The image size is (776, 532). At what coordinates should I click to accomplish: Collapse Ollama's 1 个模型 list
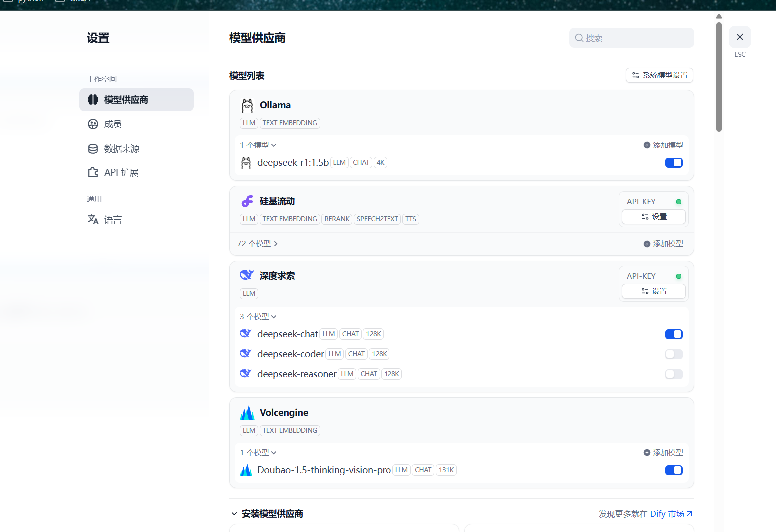click(x=258, y=145)
